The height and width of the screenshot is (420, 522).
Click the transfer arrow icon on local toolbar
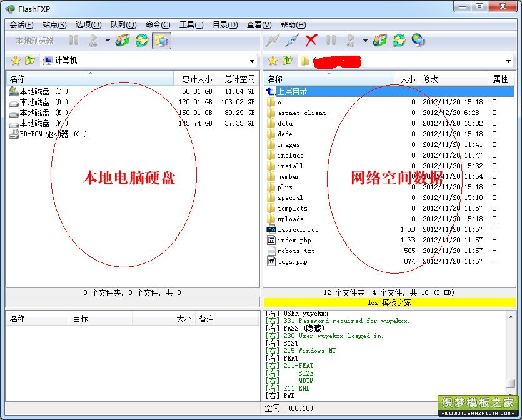tap(123, 42)
